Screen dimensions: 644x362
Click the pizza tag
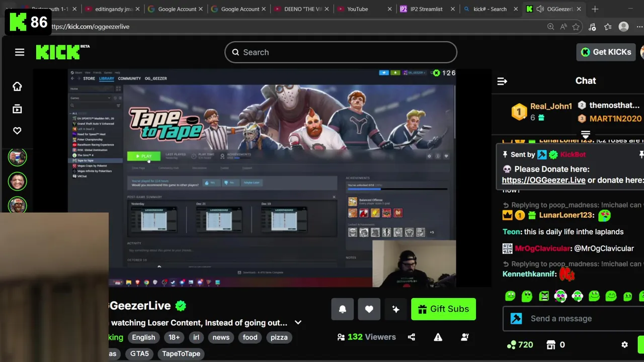(279, 337)
